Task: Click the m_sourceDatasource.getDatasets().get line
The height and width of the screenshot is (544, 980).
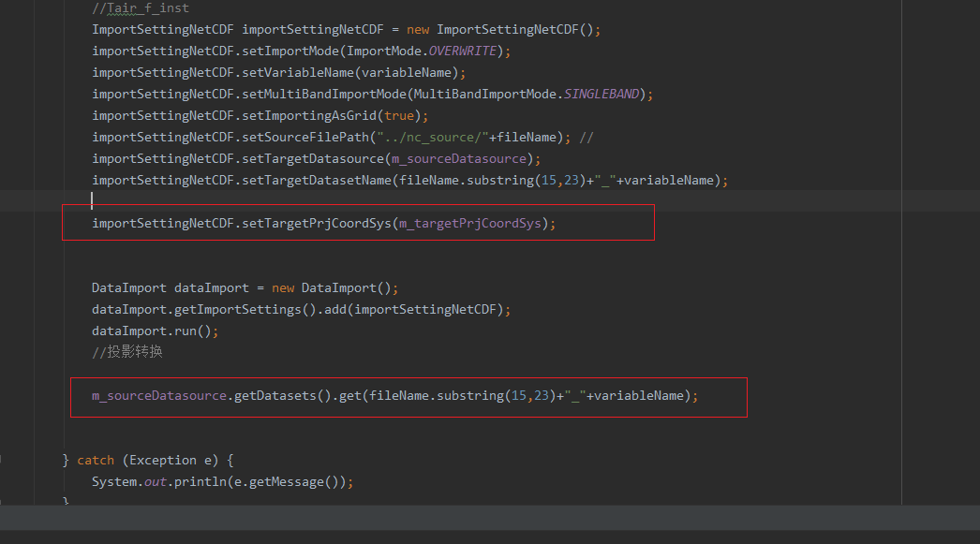Action: coord(395,395)
